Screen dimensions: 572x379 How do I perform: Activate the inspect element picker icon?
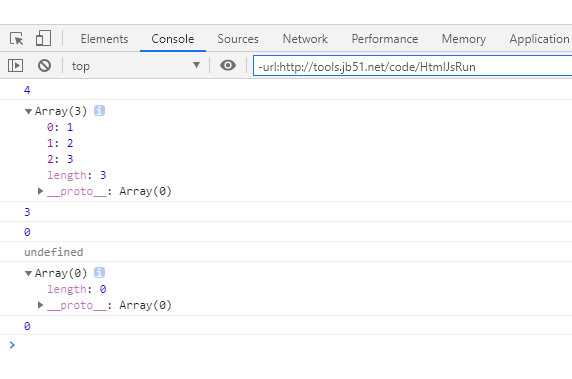16,38
